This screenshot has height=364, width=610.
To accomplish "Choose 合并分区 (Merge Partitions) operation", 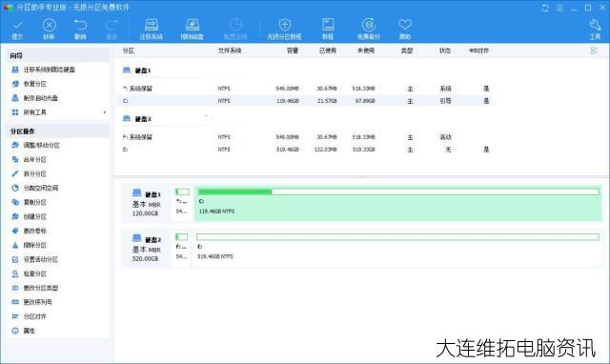I will [x=34, y=160].
